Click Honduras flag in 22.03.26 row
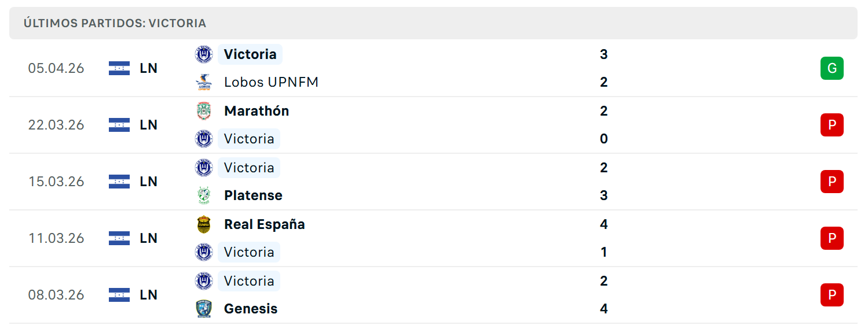Screen dimensions: 868x329 click(x=119, y=125)
